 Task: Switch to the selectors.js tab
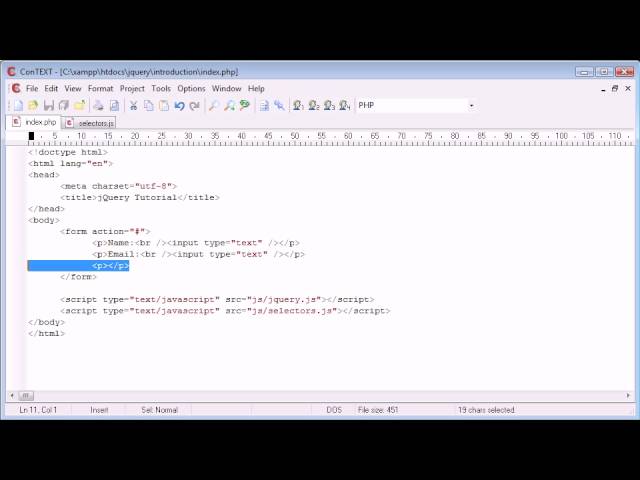[x=90, y=123]
